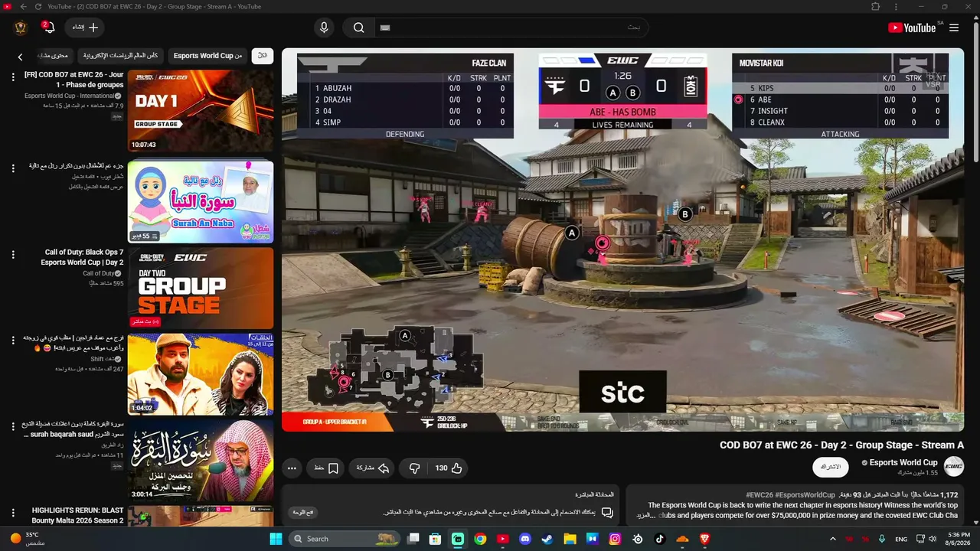The height and width of the screenshot is (551, 980).
Task: Open the Surah An Naba video thumbnail
Action: [201, 201]
